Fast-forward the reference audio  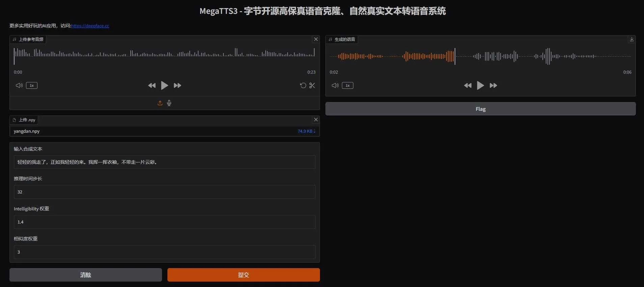pos(177,85)
